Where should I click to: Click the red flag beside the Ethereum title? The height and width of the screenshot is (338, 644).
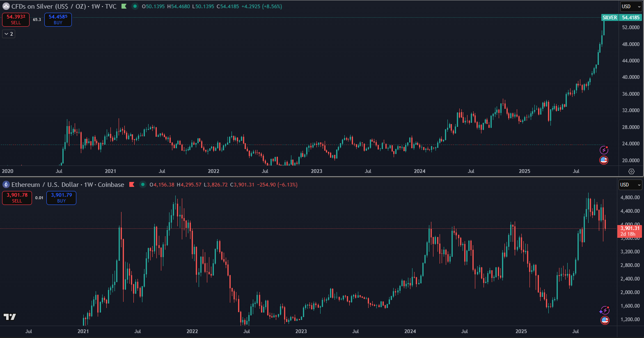pos(132,185)
